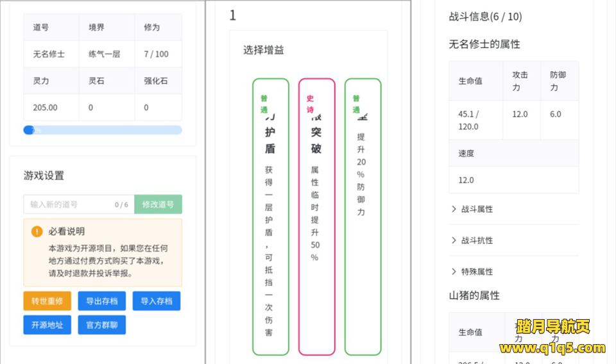Open the 开源地址 link button
This screenshot has width=616, height=364.
[x=47, y=325]
